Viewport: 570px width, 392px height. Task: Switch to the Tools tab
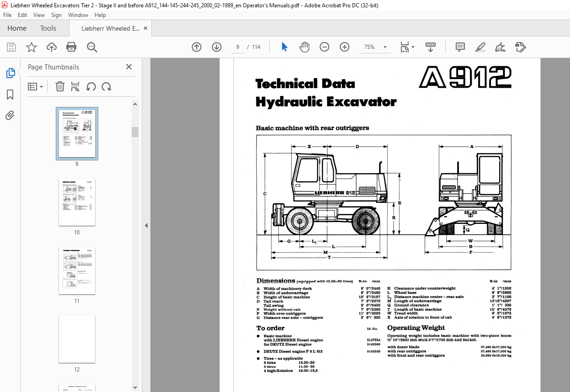click(48, 28)
